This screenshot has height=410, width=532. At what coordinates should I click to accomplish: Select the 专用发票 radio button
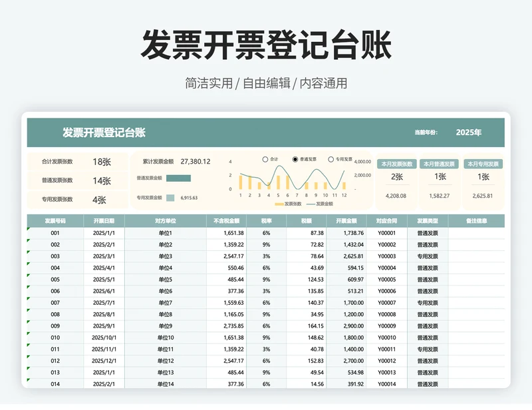point(331,159)
